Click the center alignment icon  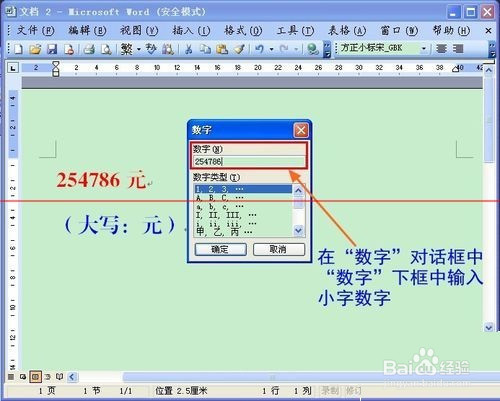point(441,49)
